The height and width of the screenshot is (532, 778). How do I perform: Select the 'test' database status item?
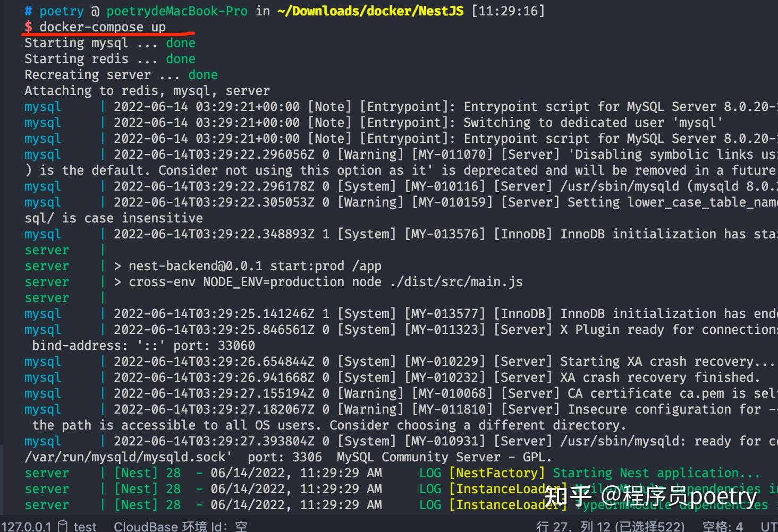(x=85, y=526)
